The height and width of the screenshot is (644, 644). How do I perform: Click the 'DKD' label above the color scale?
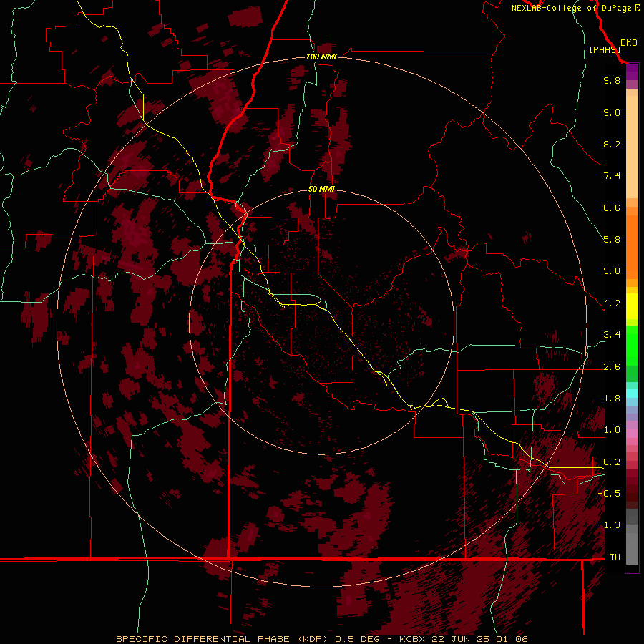pos(629,43)
